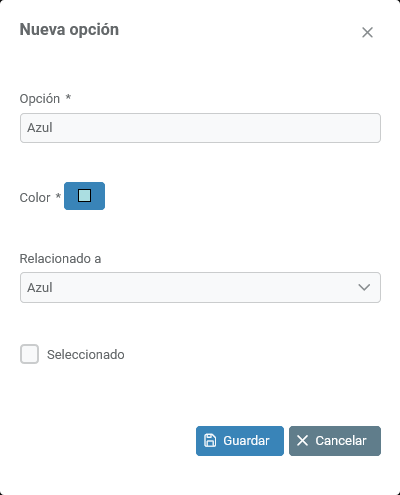Click the required asterisk next to Opción
This screenshot has height=495, width=400.
click(68, 97)
